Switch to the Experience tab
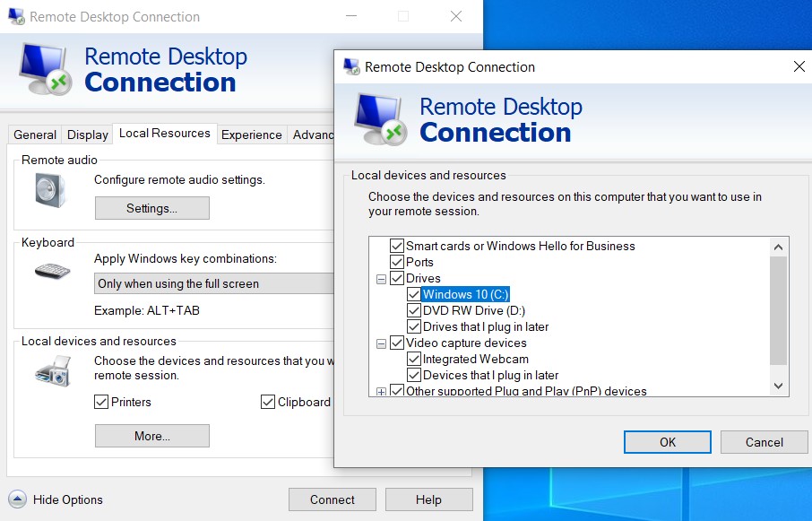This screenshot has width=812, height=521. tap(252, 135)
